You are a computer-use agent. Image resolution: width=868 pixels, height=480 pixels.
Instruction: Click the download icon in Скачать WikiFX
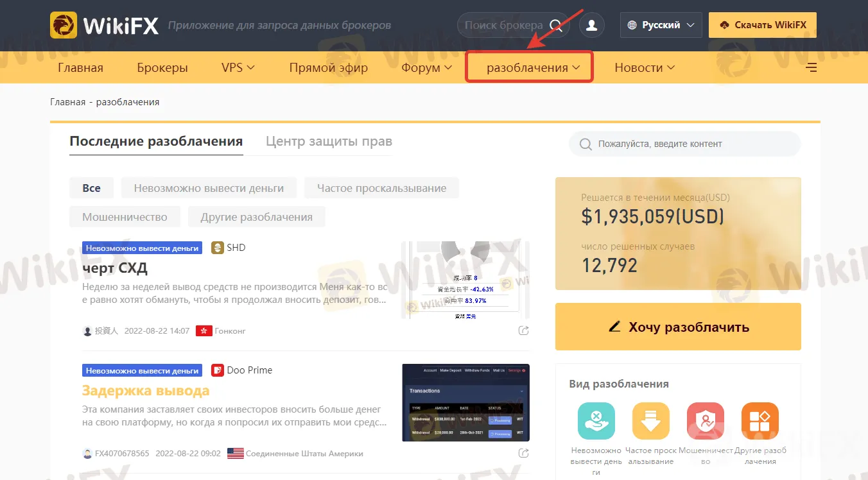pyautogui.click(x=725, y=25)
